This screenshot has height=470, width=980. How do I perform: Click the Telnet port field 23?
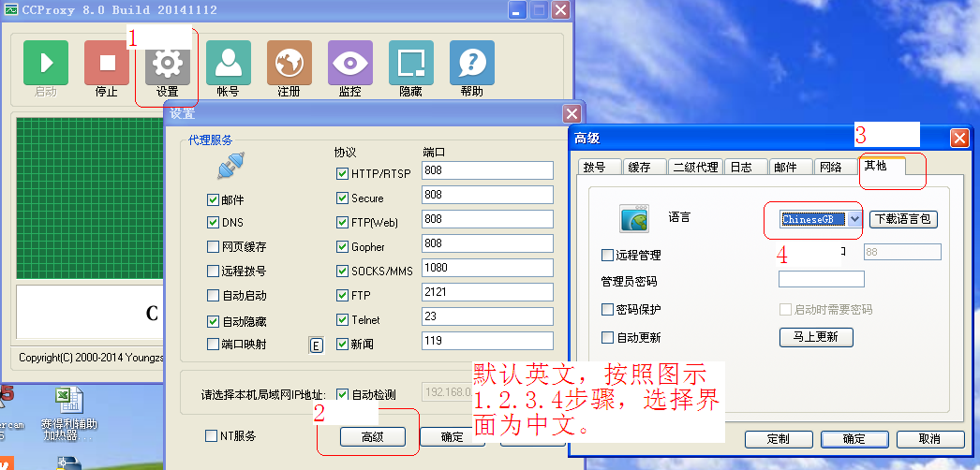click(x=487, y=316)
